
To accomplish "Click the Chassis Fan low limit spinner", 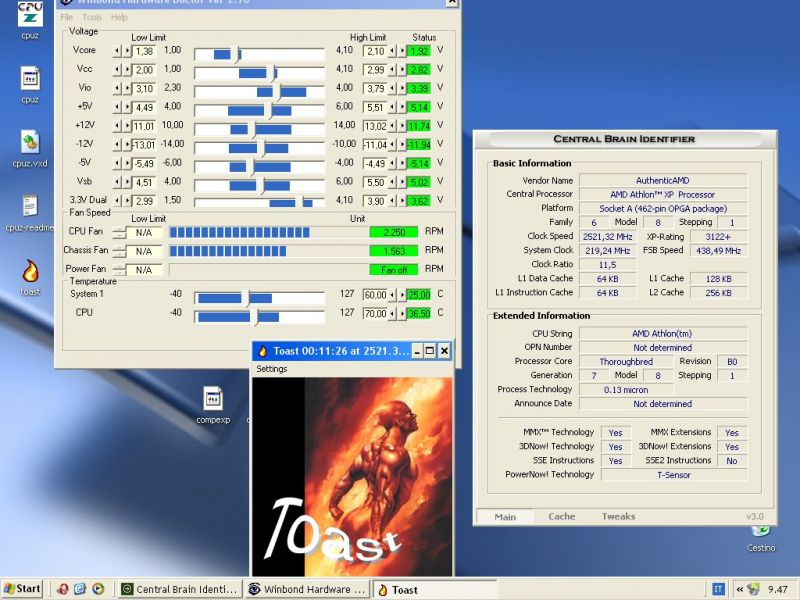I will tap(119, 252).
